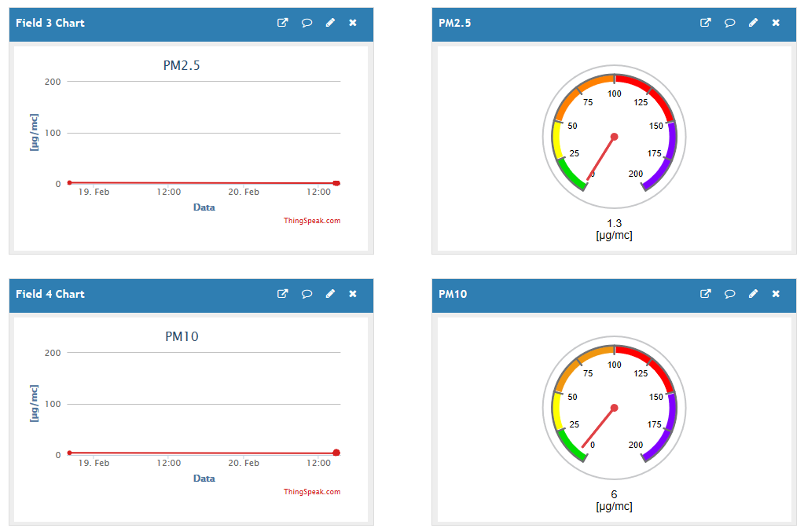This screenshot has width=804, height=532.
Task: Click the PM2.5 chart heading text
Action: click(182, 65)
